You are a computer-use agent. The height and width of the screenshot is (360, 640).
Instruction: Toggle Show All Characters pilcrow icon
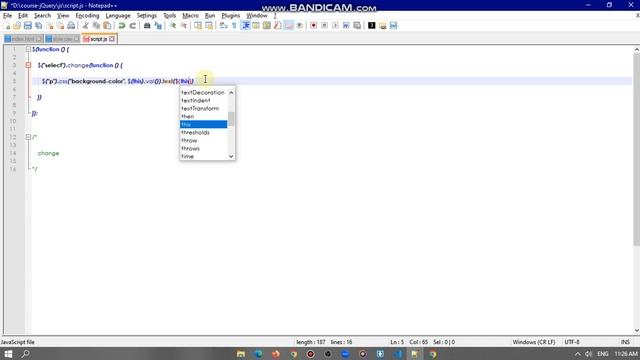point(234,26)
